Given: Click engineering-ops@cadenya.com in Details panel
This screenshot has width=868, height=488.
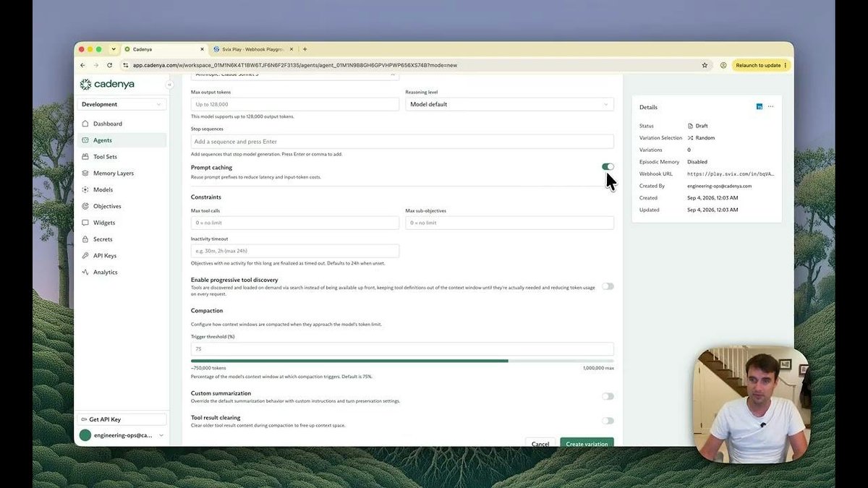Looking at the screenshot, I should point(719,186).
